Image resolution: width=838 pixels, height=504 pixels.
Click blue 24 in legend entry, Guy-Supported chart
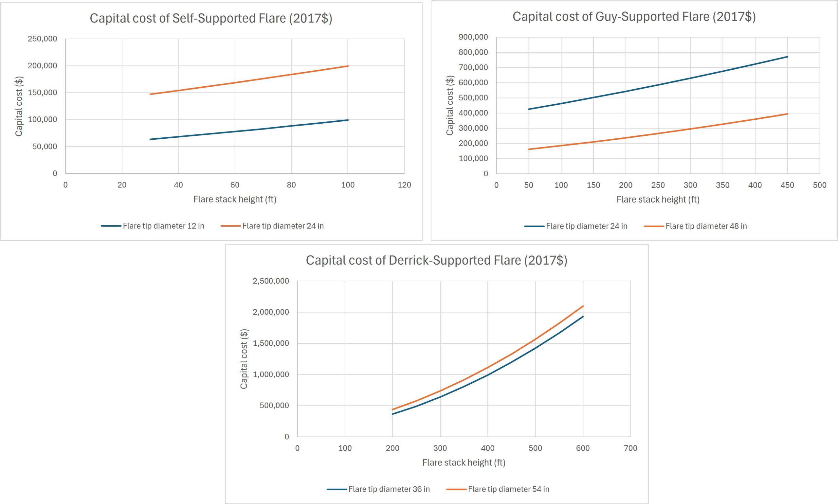coord(576,226)
